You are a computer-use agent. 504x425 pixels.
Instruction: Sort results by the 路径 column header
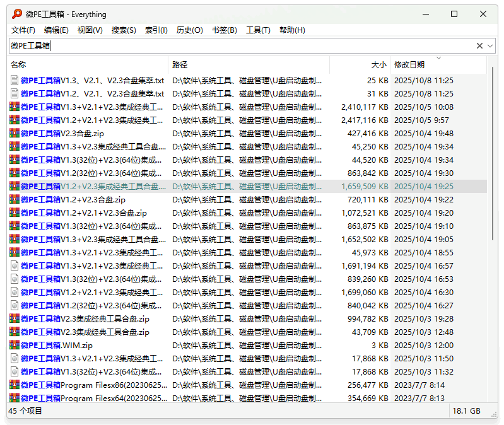[249, 64]
